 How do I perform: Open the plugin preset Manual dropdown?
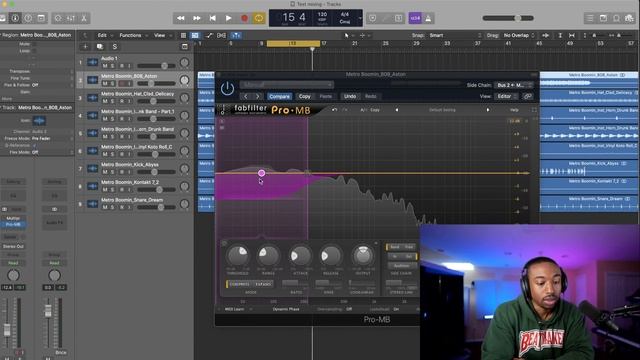point(287,84)
